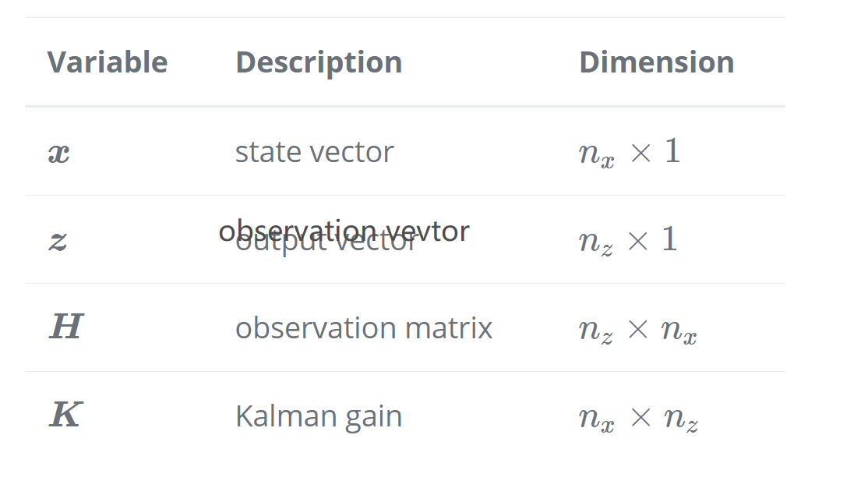Click the z row dimension formula
Screen dimensions: 868x495
point(628,240)
